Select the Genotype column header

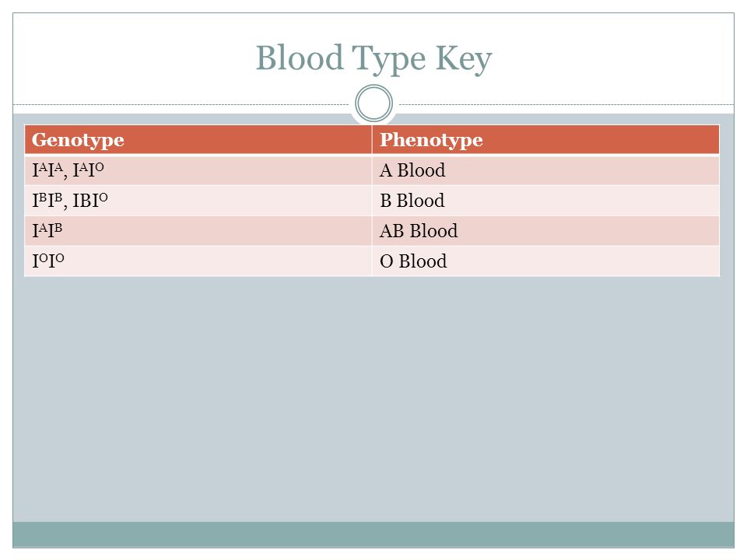pos(198,139)
